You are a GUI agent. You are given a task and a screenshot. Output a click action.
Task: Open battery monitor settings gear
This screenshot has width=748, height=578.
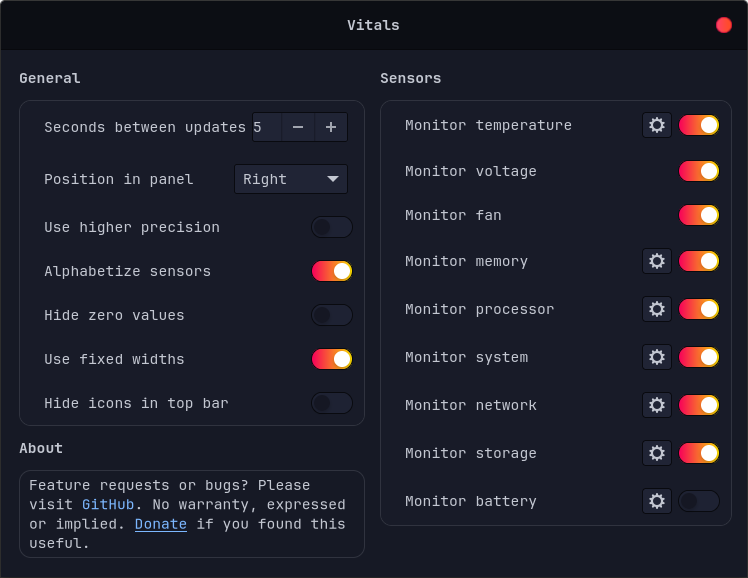coord(656,501)
